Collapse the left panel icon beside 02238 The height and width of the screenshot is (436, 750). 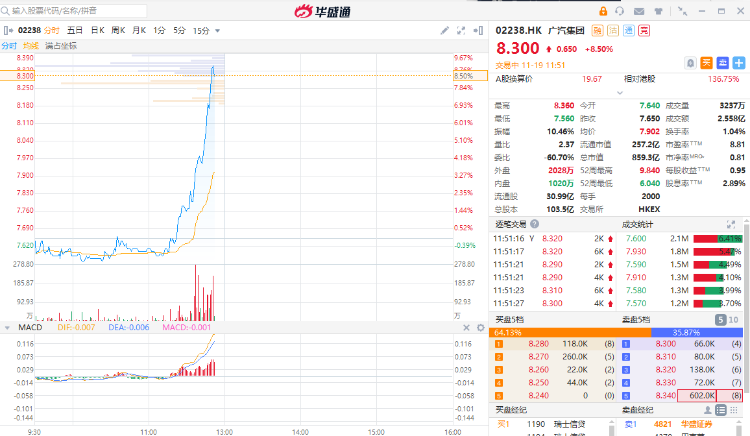pos(8,31)
